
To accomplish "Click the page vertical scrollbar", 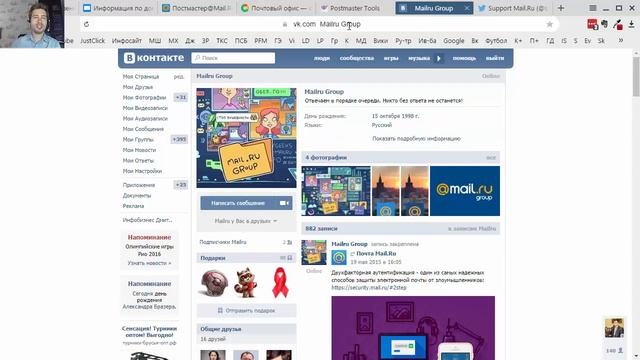I will [x=636, y=77].
